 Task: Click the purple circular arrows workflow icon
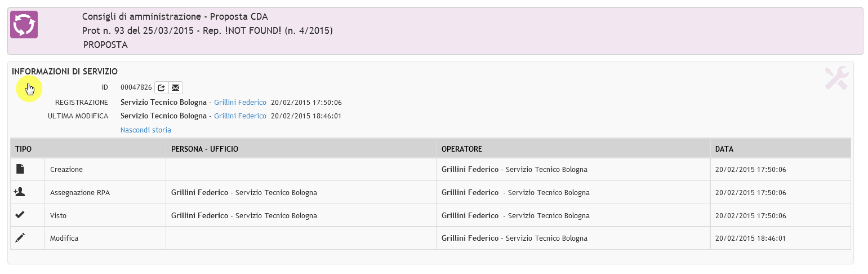(24, 25)
